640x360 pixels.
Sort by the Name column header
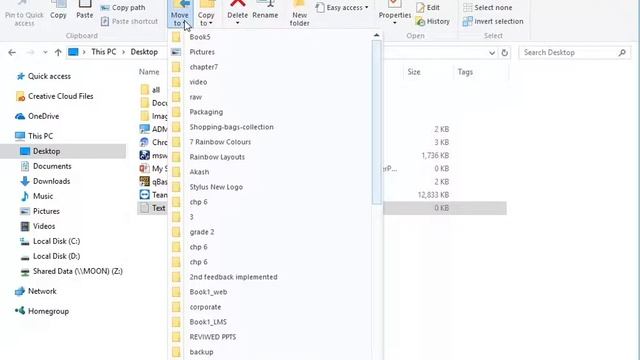click(149, 72)
